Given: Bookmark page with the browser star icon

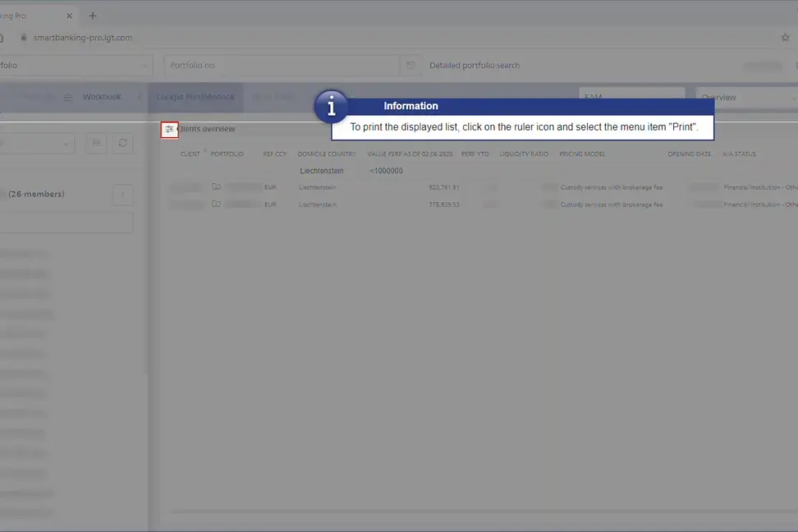Looking at the screenshot, I should click(785, 38).
